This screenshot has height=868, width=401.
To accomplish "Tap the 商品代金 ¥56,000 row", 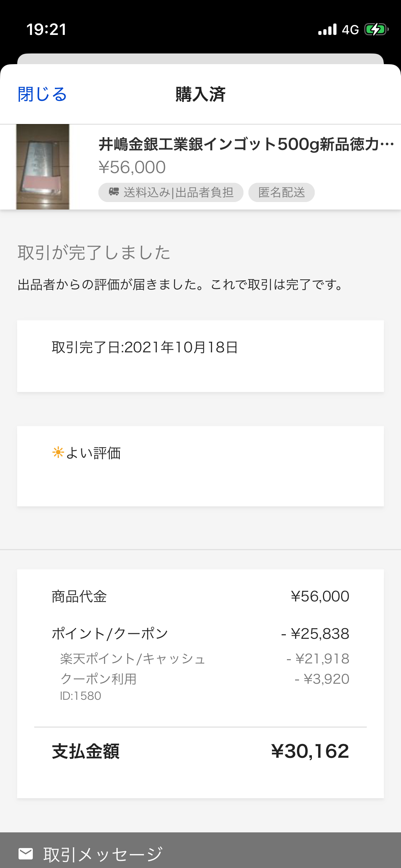I will [200, 596].
